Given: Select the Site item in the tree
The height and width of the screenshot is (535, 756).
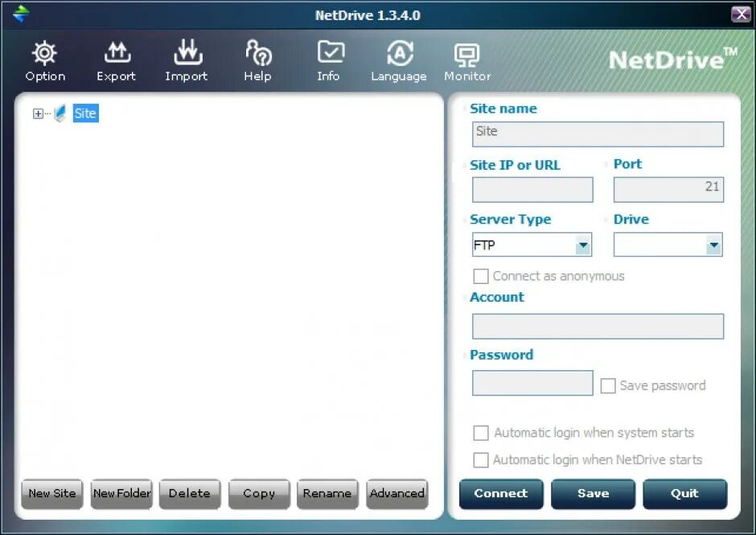Looking at the screenshot, I should click(85, 113).
